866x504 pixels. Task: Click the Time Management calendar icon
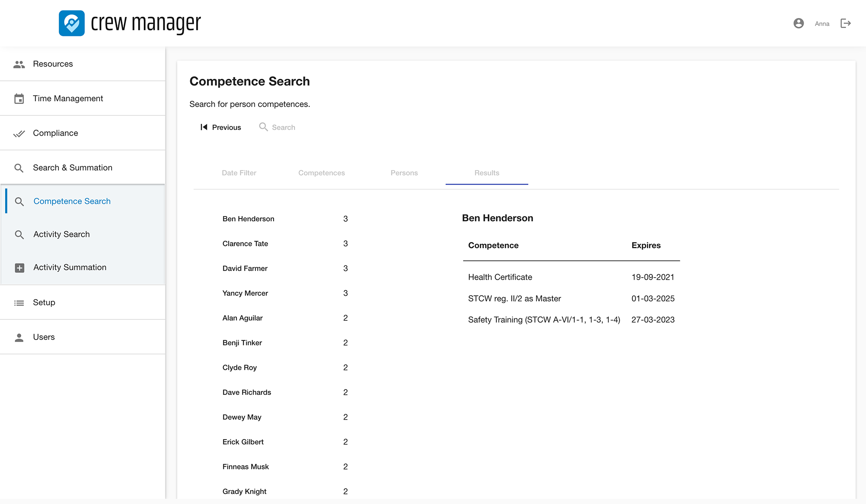[19, 99]
